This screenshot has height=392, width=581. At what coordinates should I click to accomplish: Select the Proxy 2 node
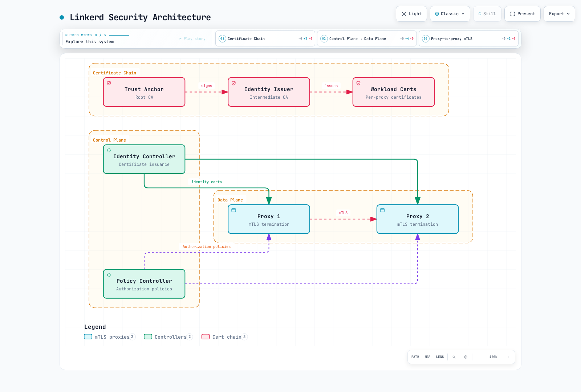pyautogui.click(x=418, y=219)
